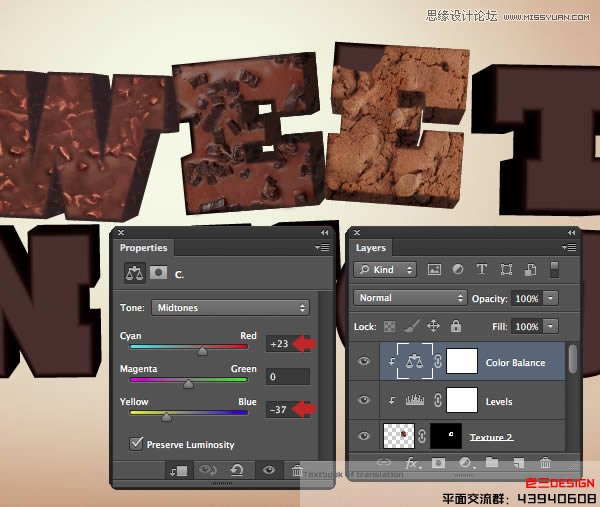This screenshot has height=507, width=600.
Task: Click the Layers panel scrollbar
Action: tap(572, 359)
